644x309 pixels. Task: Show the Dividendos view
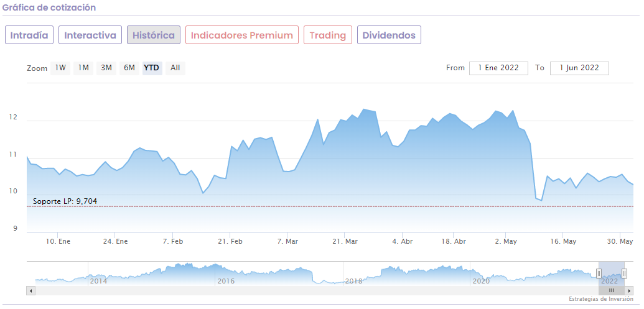(x=389, y=35)
